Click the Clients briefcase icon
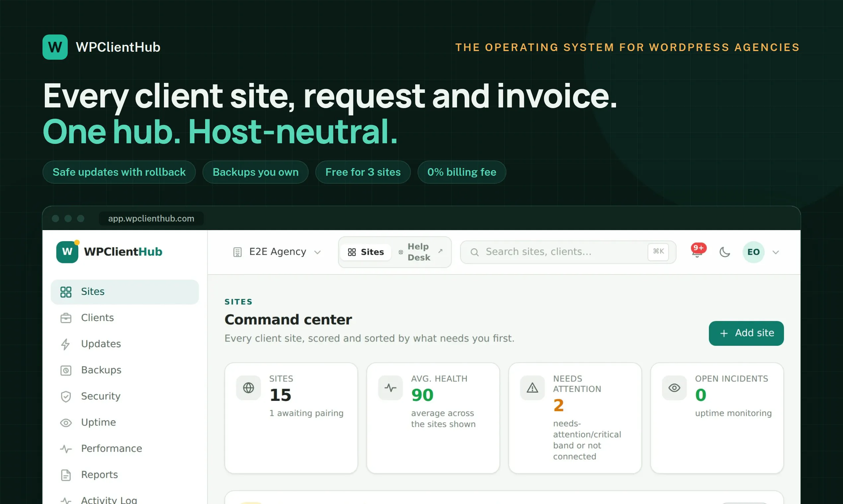 (x=66, y=318)
